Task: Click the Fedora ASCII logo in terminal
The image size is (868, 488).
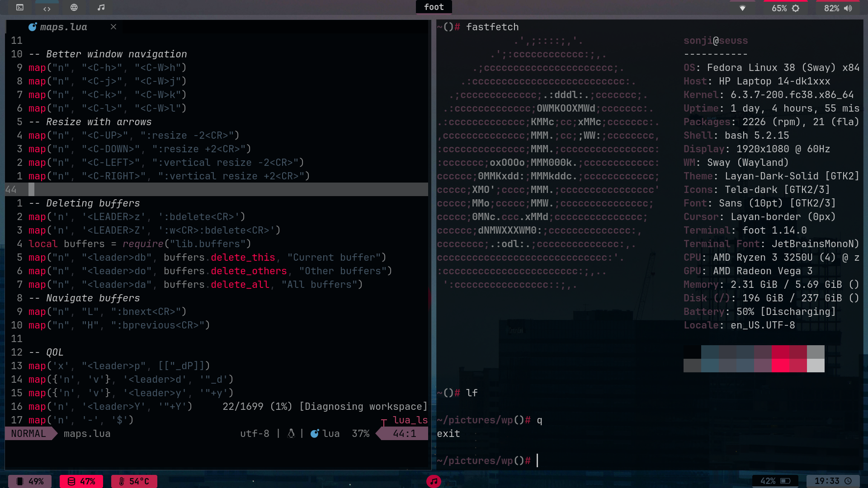Action: coord(548,163)
